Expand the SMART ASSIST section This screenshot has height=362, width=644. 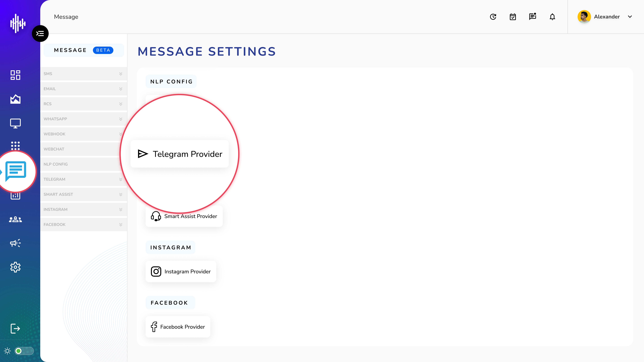pyautogui.click(x=84, y=194)
